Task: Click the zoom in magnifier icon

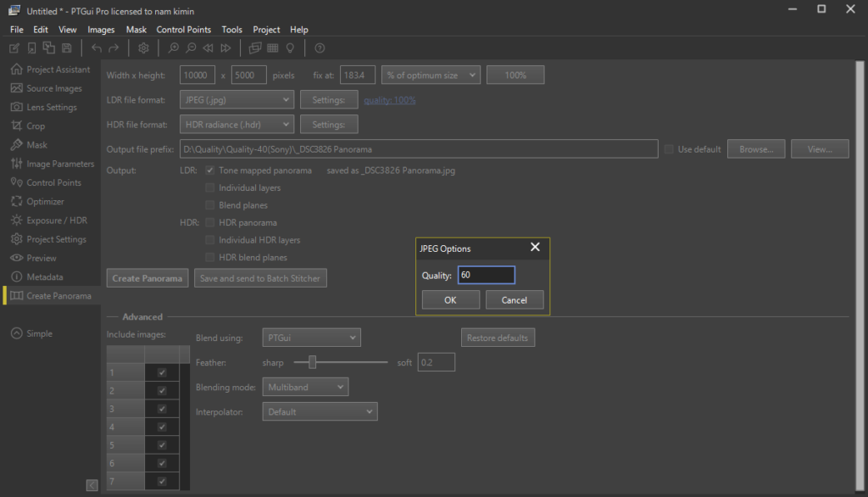Action: [174, 48]
